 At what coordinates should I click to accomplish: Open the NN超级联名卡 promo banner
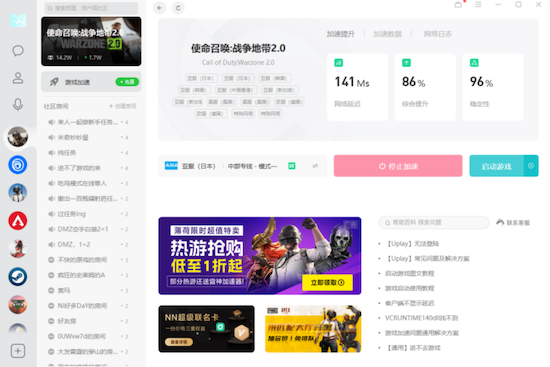click(206, 329)
